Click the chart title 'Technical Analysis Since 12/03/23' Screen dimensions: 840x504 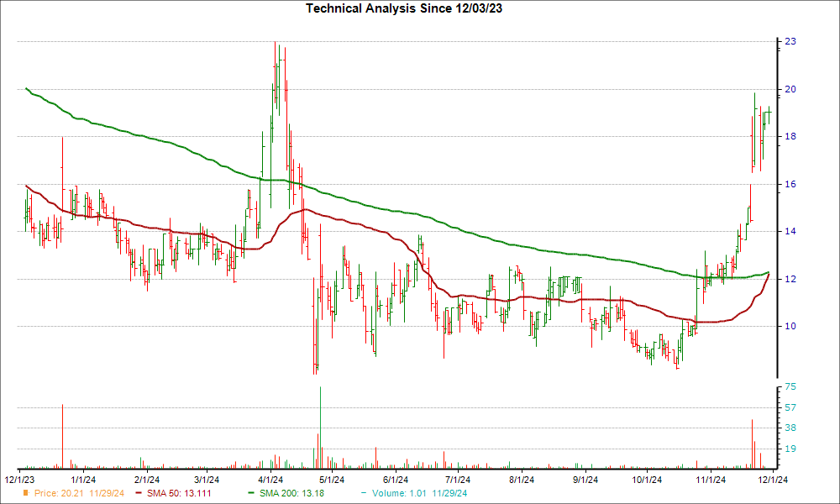(x=404, y=8)
